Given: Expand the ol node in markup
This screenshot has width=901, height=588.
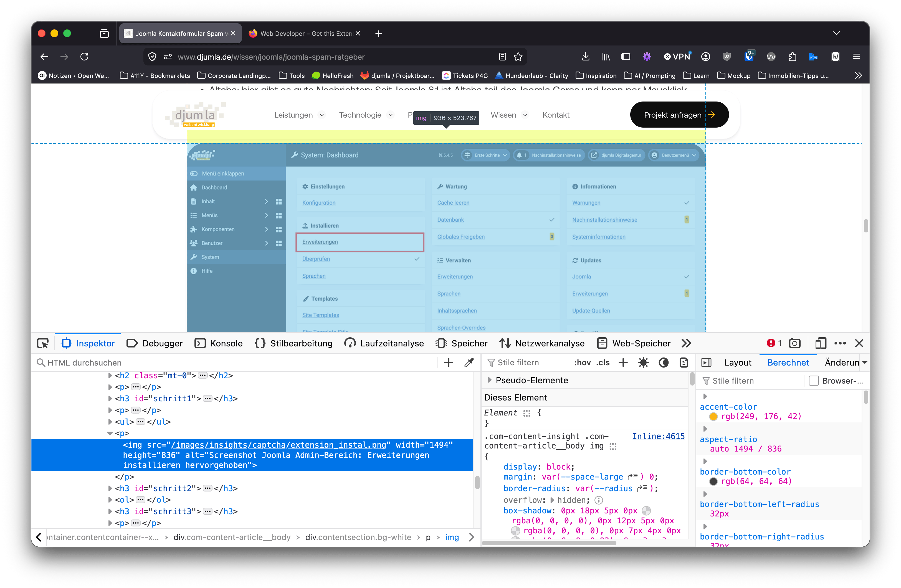Looking at the screenshot, I should (110, 500).
